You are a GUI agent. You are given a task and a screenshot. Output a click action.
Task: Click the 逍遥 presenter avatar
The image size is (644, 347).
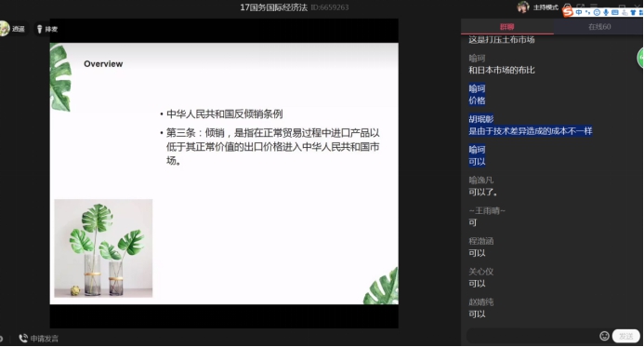tap(4, 28)
